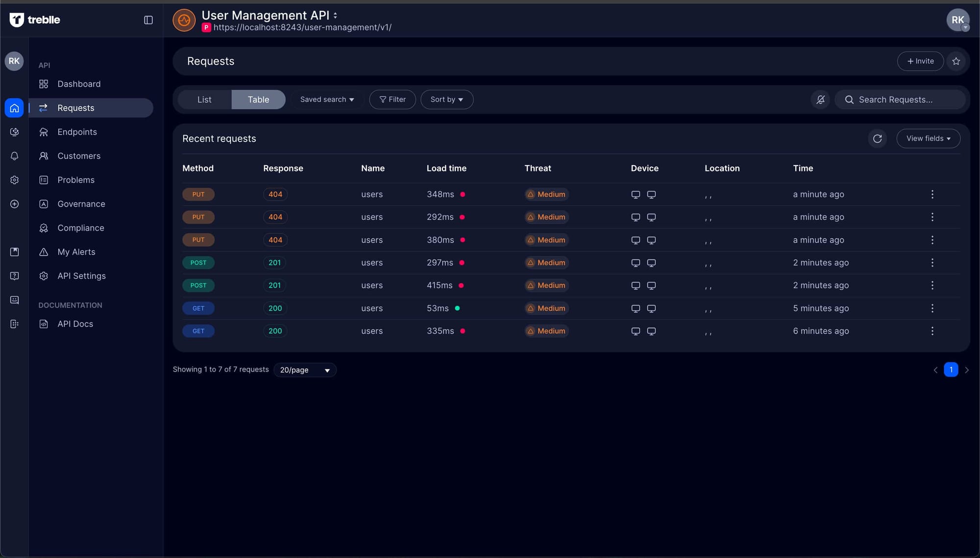Click the Threat column header
Image resolution: width=980 pixels, height=558 pixels.
point(538,168)
